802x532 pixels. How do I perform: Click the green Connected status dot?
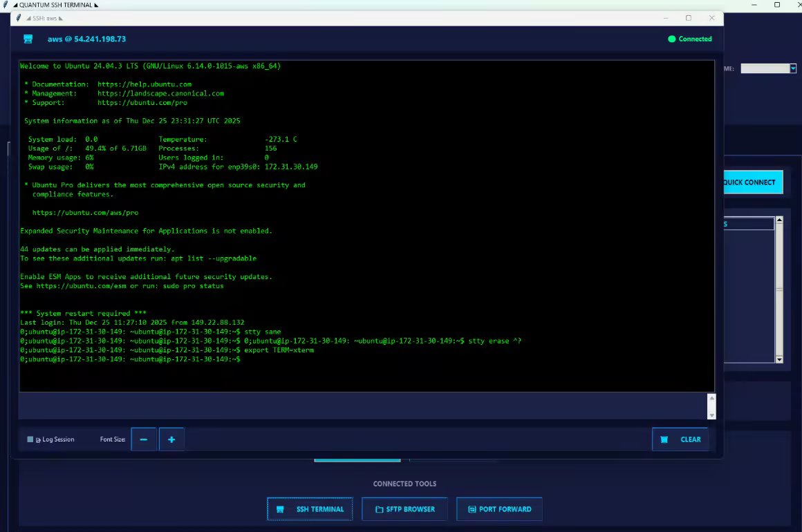tap(671, 39)
